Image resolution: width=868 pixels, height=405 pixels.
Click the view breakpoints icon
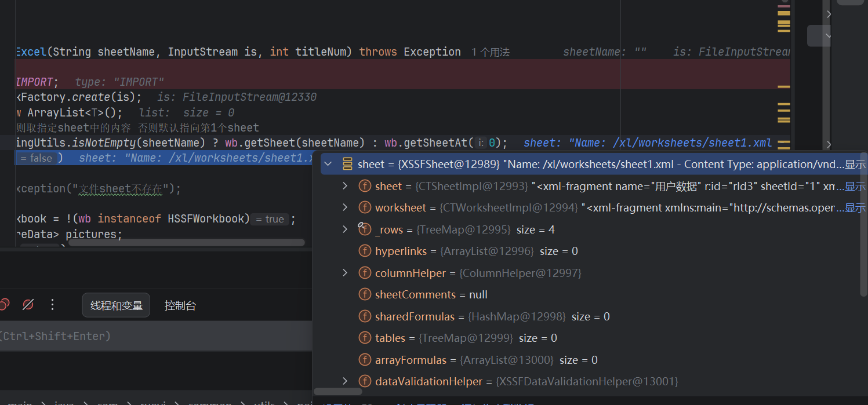point(3,305)
